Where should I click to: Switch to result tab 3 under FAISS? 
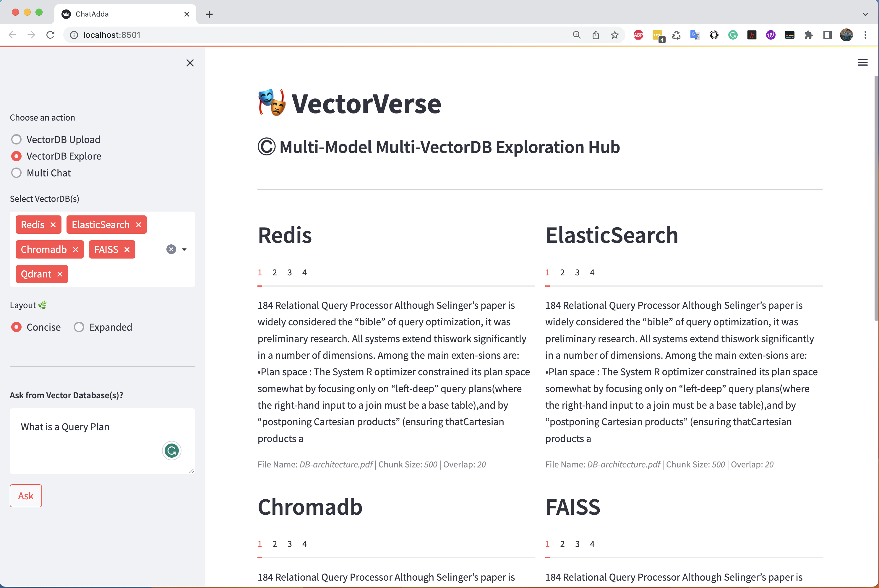coord(577,544)
